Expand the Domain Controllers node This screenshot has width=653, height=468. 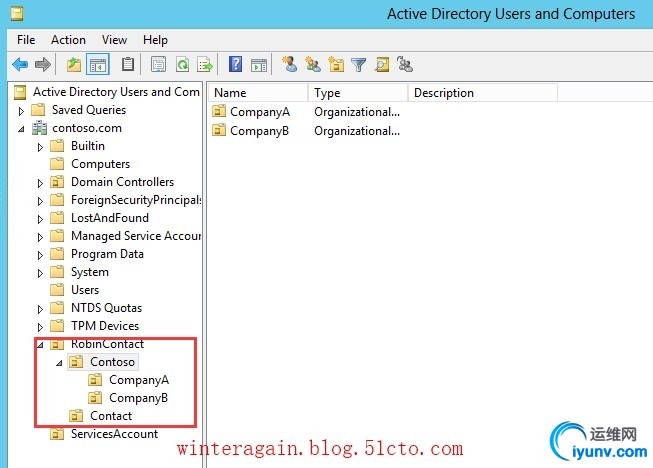(40, 183)
